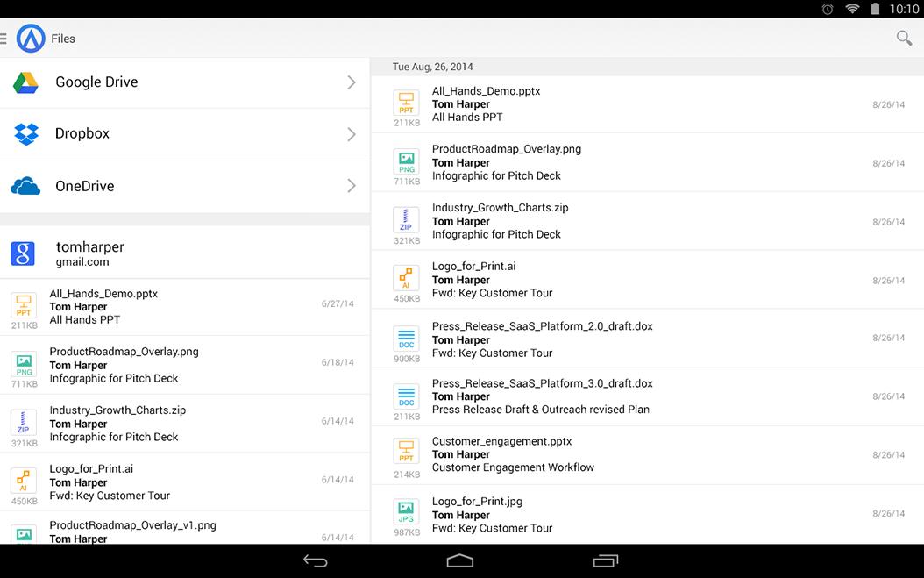
Task: Tap DOC icon of Press_Release_SaaS_Platform_2.0_draft
Action: (406, 339)
